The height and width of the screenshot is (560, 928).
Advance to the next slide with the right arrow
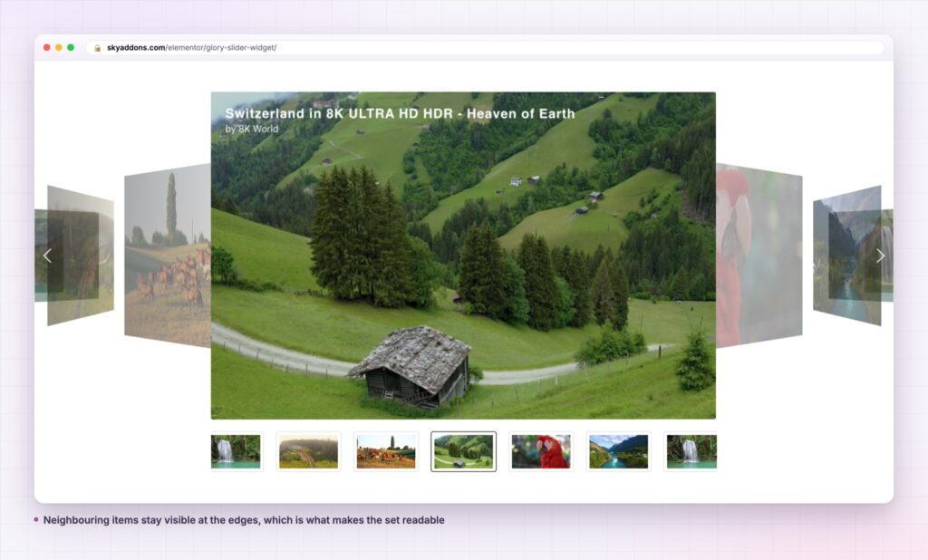pyautogui.click(x=880, y=256)
